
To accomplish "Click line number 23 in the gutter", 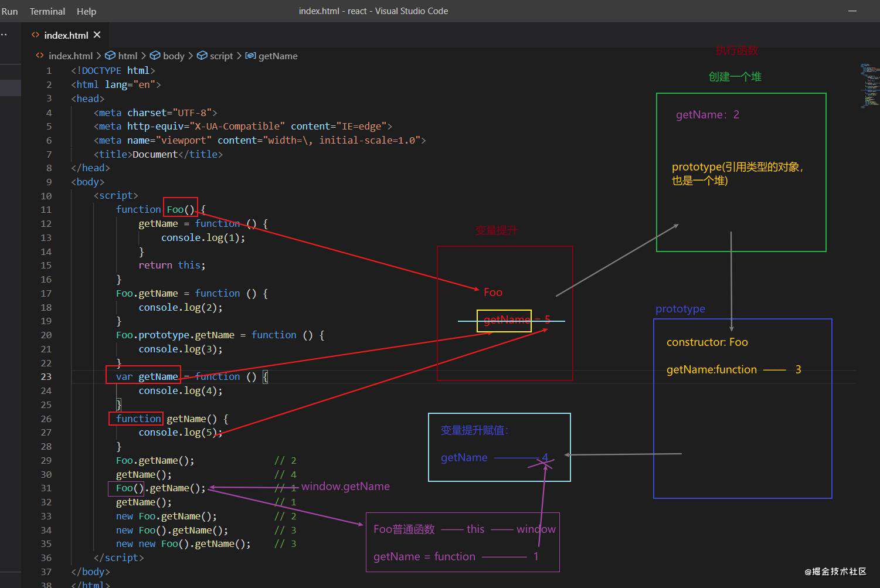I will click(x=46, y=377).
